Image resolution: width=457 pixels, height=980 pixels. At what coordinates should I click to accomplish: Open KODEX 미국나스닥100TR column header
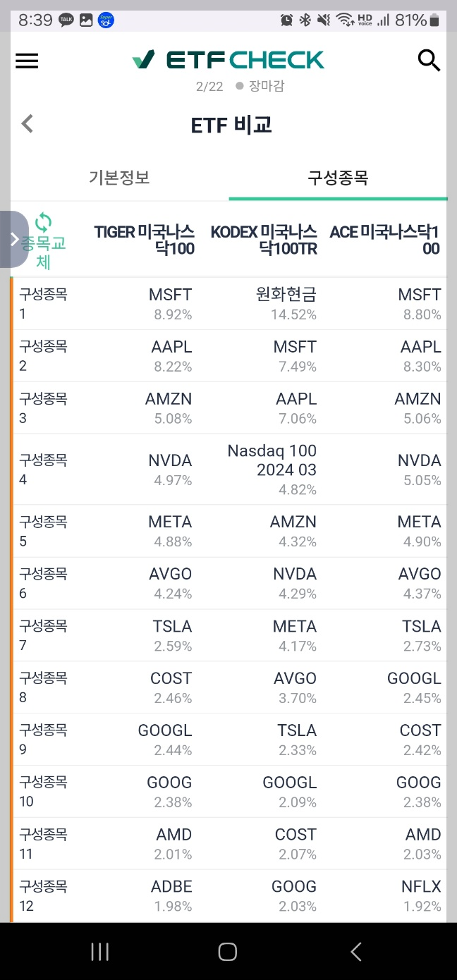point(264,240)
